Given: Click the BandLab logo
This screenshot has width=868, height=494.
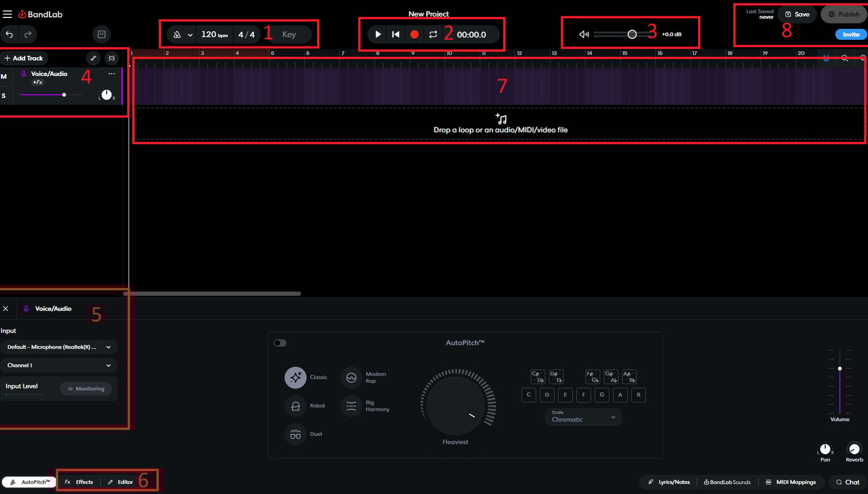Looking at the screenshot, I should coord(40,14).
